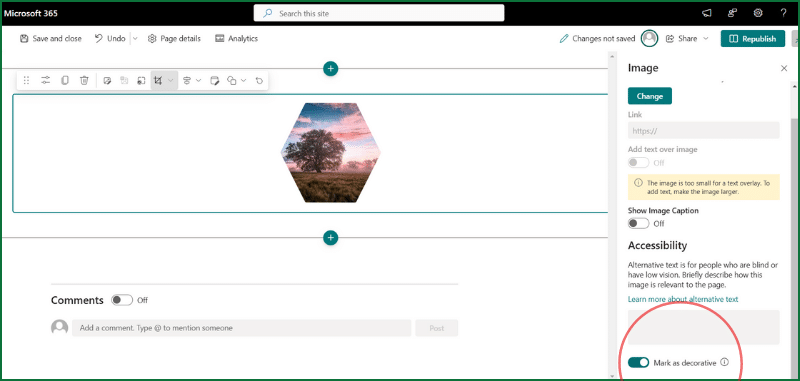Click the pencil-on-image edit icon in toolbar
Screen dimensions: 800x381
(107, 81)
